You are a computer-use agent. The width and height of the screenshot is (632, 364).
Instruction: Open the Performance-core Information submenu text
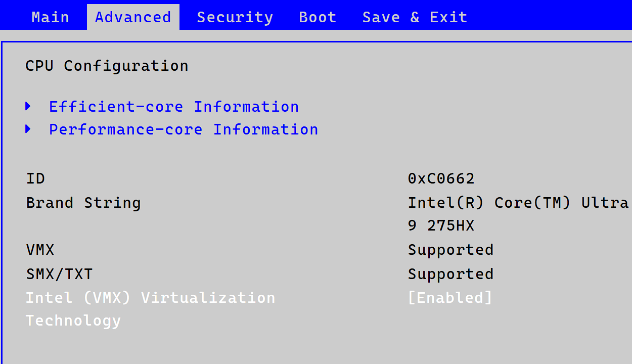[184, 129]
